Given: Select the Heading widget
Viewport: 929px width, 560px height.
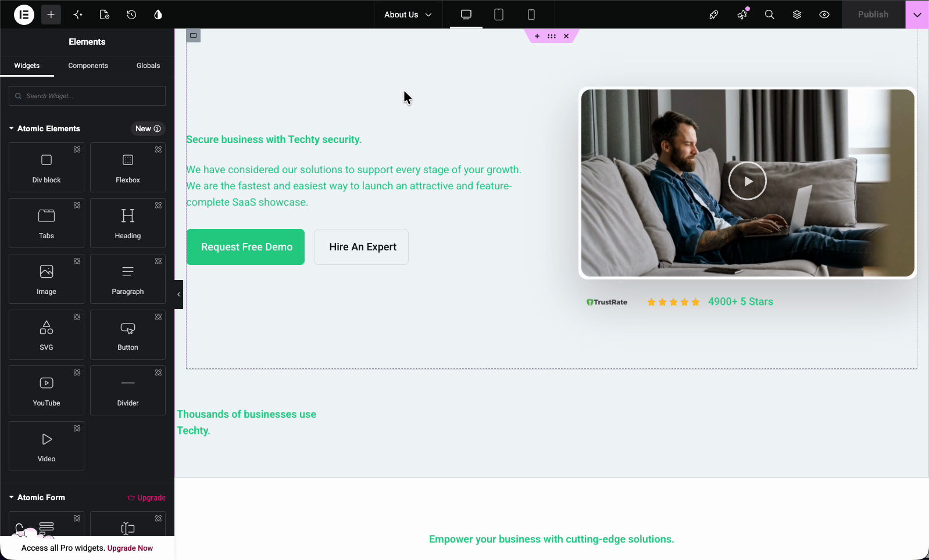Looking at the screenshot, I should click(x=128, y=223).
